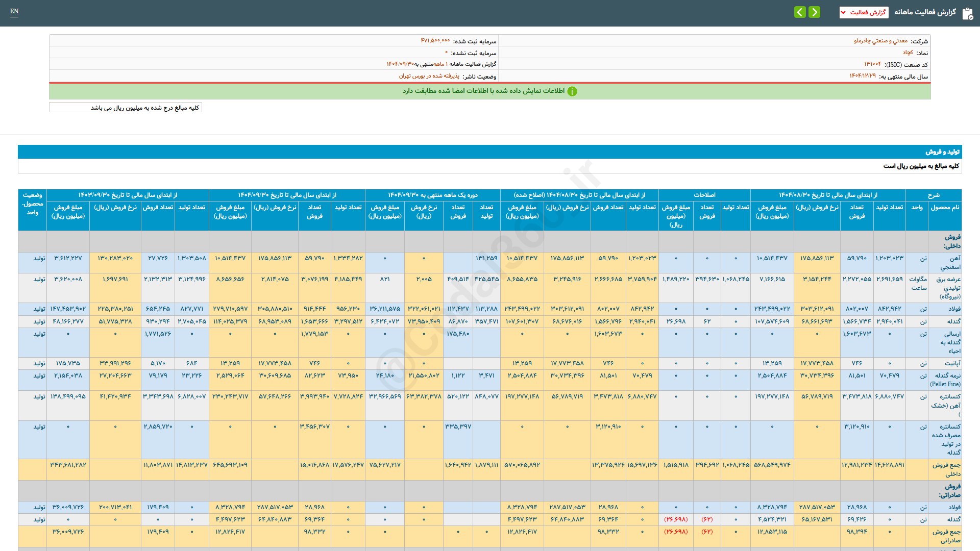Click the وضعیت محصول-واحد column header
The height and width of the screenshot is (551, 980).
(x=32, y=204)
